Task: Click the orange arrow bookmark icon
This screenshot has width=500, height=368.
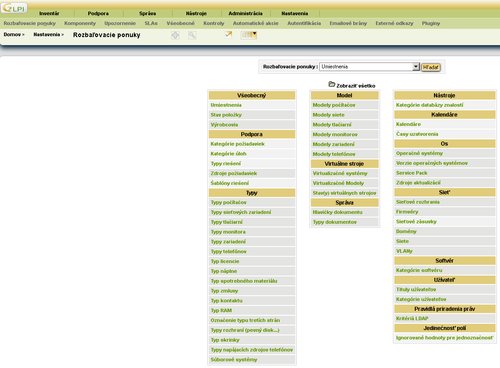Action: pyautogui.click(x=228, y=34)
